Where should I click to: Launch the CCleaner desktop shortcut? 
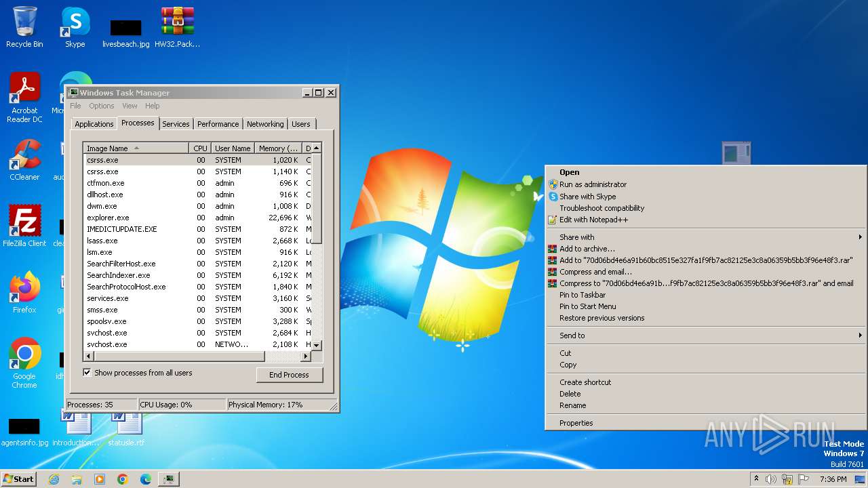coord(24,160)
